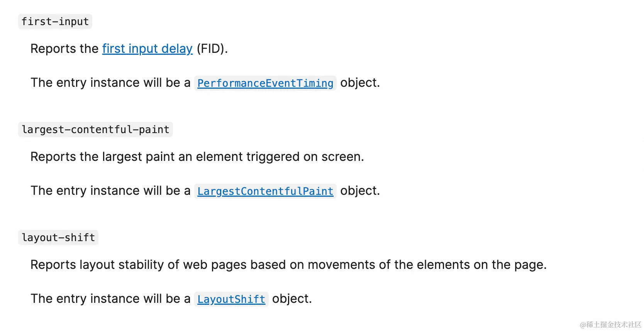
Task: Click 'The entry instance' text before PerformanceEventTiming
Action: coord(110,83)
